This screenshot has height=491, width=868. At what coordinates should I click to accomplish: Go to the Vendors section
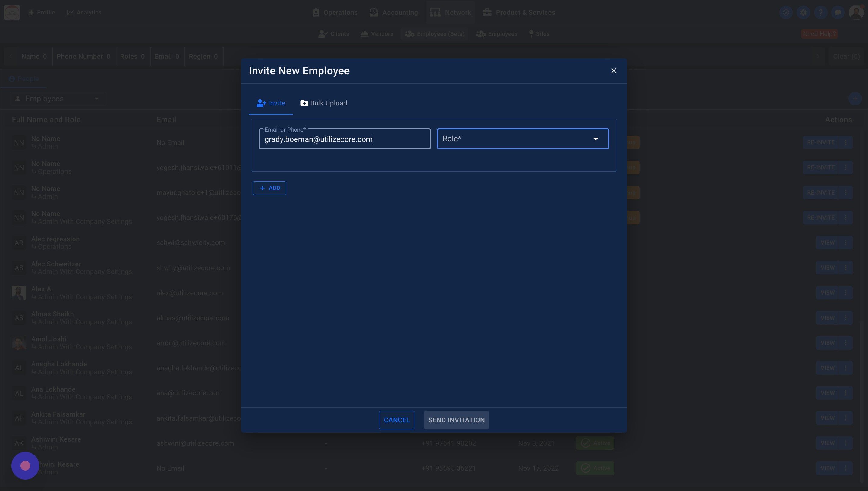point(377,34)
